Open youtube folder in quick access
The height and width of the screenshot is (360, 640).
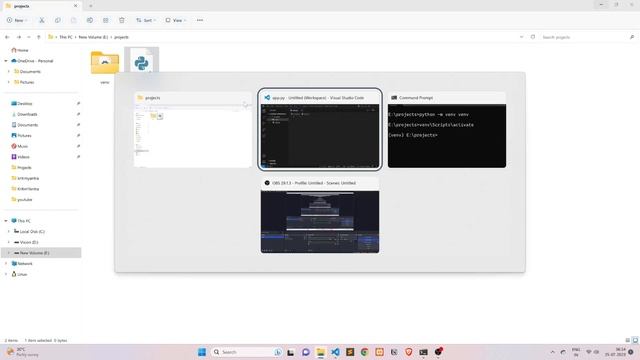point(22,200)
